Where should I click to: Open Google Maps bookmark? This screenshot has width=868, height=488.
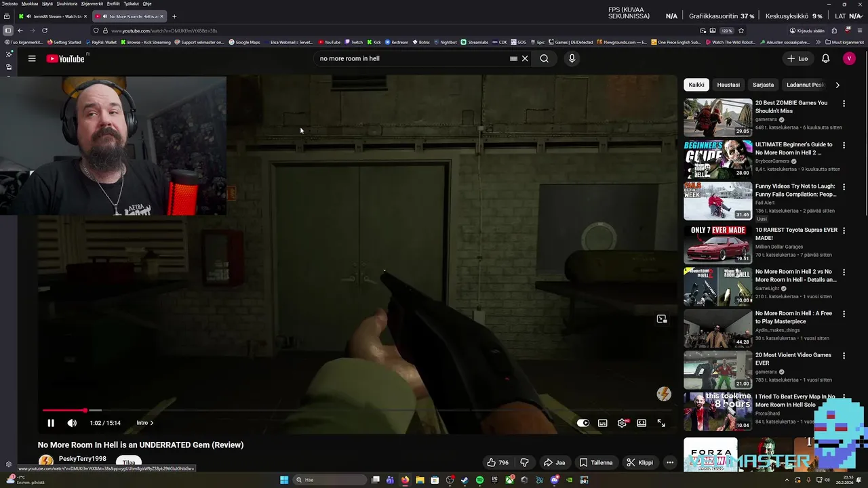point(245,42)
